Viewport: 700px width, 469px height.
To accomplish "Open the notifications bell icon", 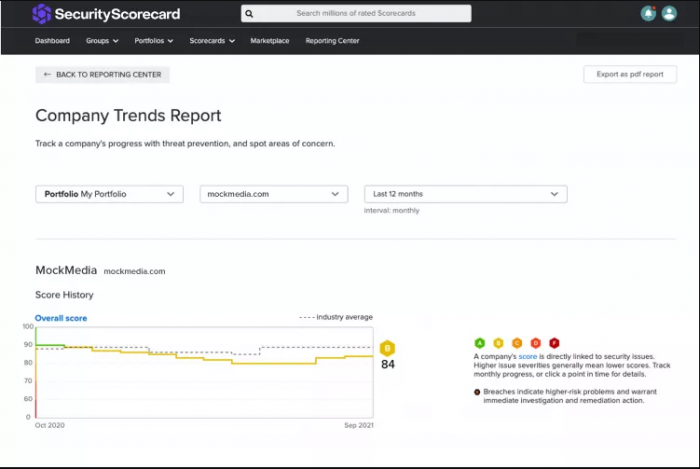I will point(648,13).
